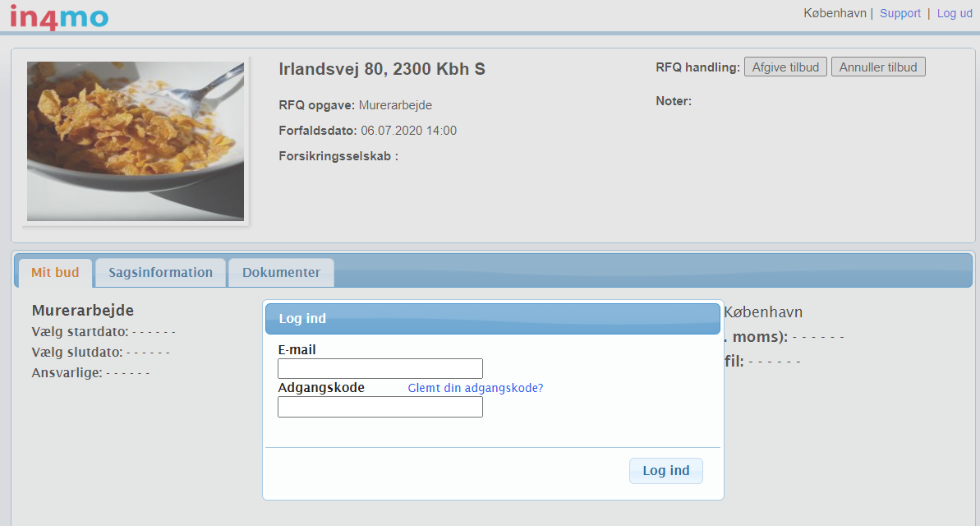Click the in4mo logo
Viewport: 980px width, 526px height.
(59, 16)
